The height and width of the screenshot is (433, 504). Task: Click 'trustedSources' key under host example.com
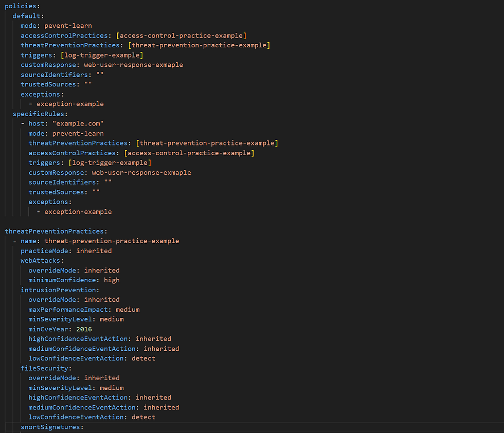tap(56, 192)
